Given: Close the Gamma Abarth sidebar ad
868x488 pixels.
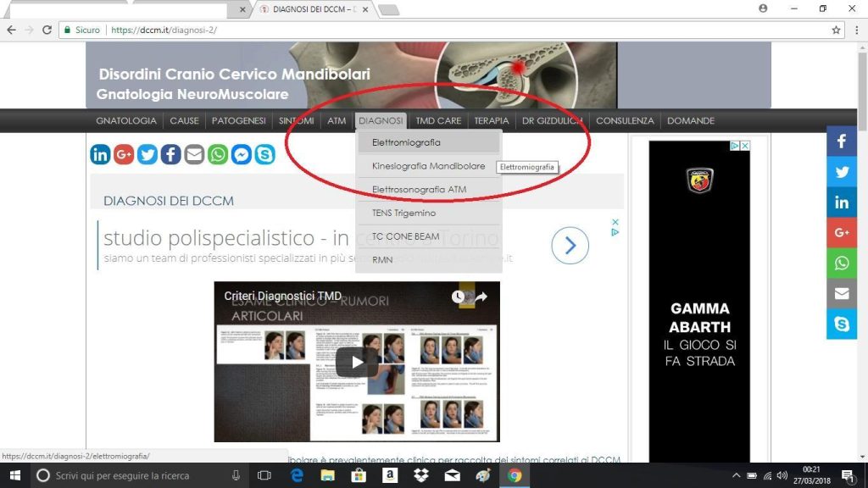Looking at the screenshot, I should (x=745, y=146).
